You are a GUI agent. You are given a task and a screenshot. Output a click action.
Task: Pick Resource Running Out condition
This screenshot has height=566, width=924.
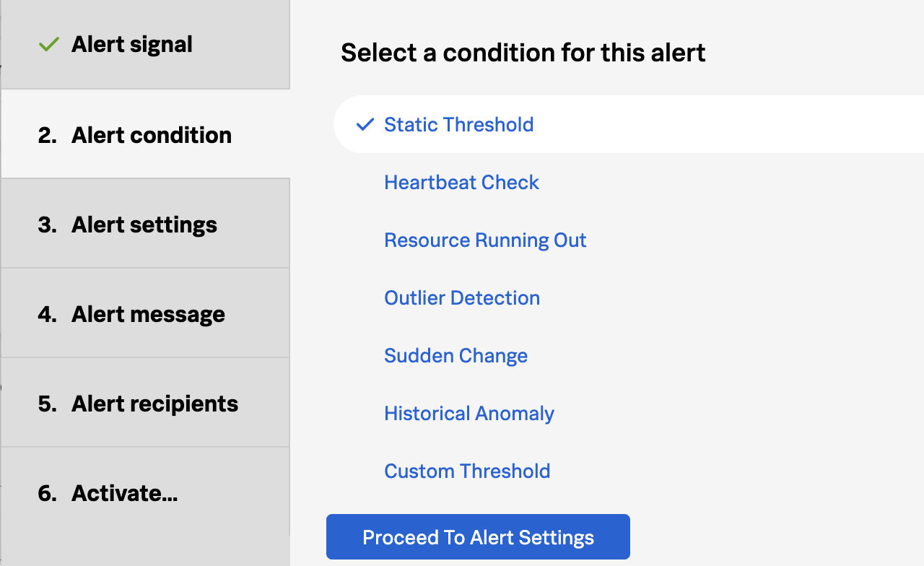tap(484, 240)
